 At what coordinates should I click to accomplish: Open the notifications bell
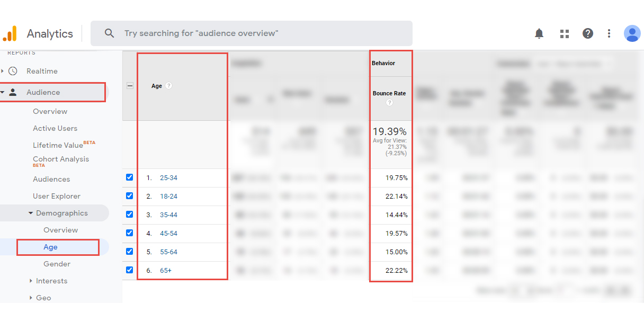click(x=539, y=33)
